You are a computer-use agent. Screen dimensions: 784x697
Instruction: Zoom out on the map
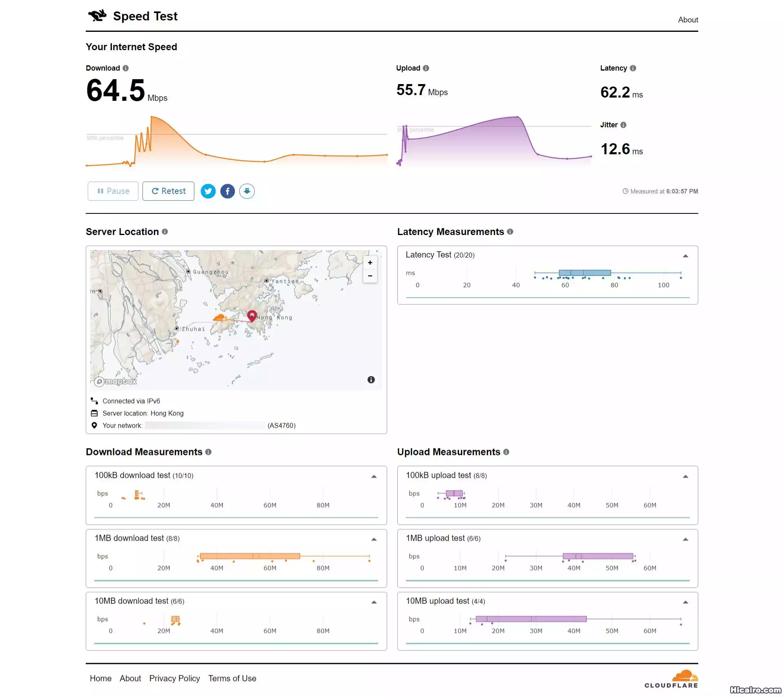(370, 276)
